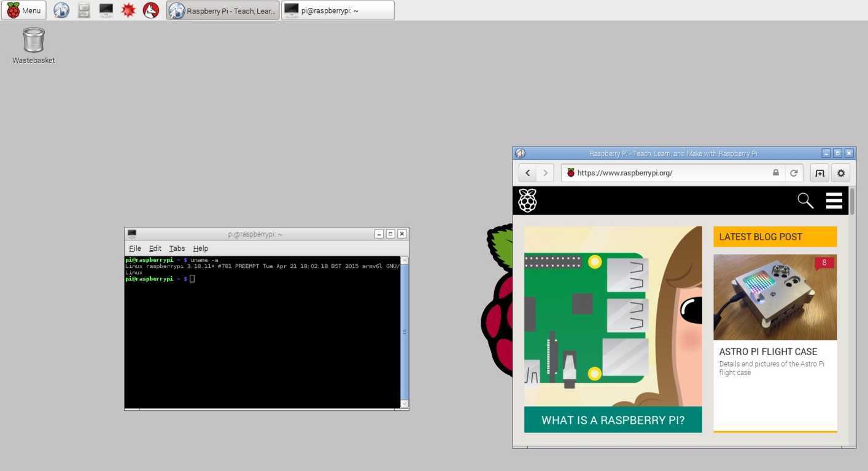Viewport: 868px width, 471px height.
Task: Open the Wastebasket desktop icon
Action: point(34,46)
